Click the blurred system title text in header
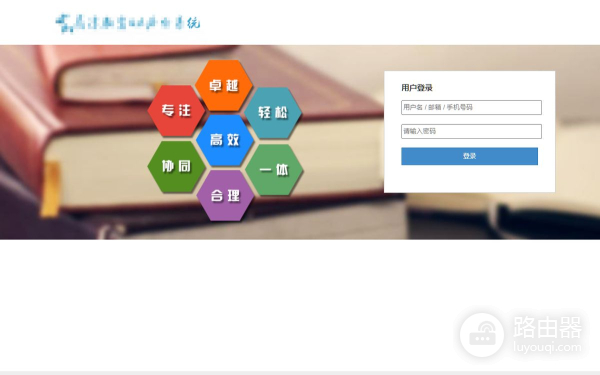Image resolution: width=600 pixels, height=375 pixels. pos(138,23)
